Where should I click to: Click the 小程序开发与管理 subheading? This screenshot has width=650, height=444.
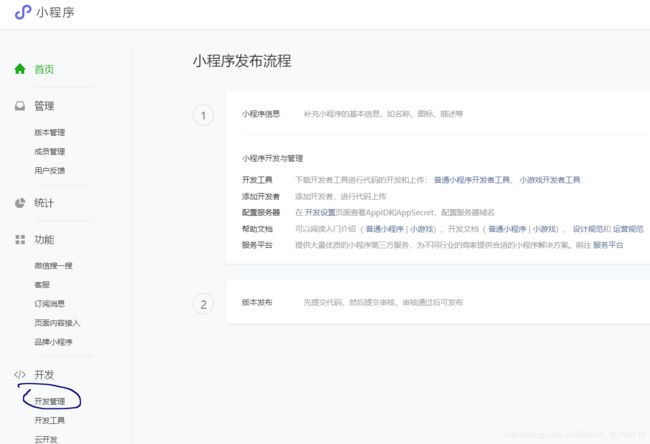pos(272,158)
